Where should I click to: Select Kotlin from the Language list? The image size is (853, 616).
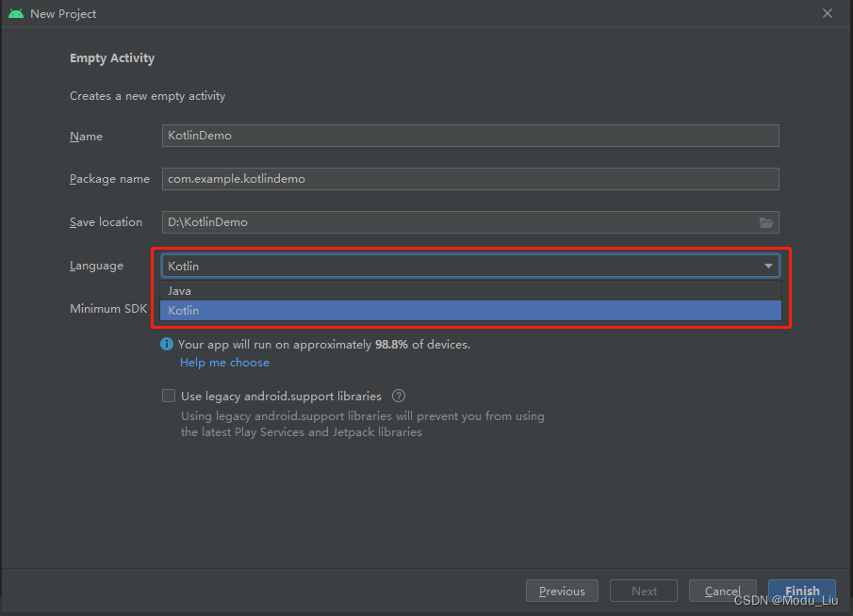click(470, 311)
